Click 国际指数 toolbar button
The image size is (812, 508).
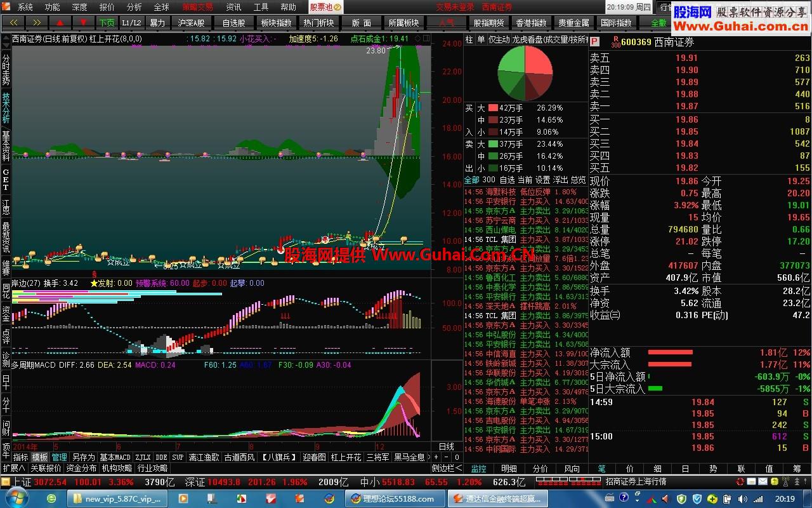coord(616,22)
